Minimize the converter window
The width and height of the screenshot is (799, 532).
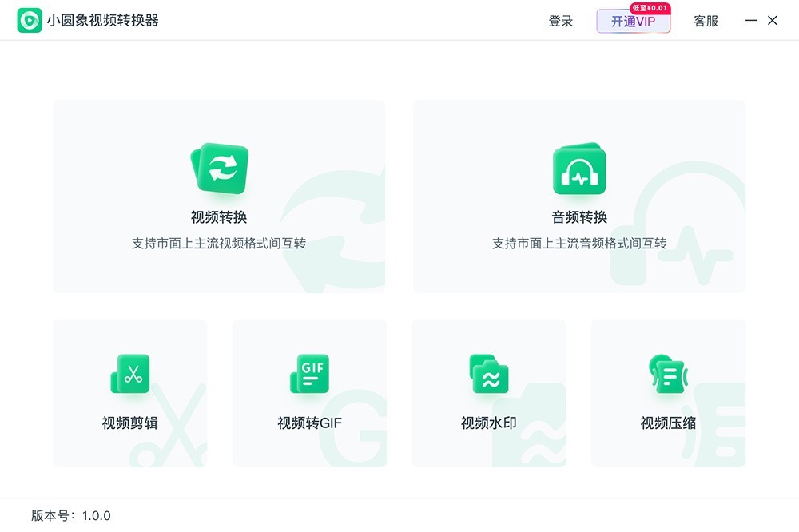(751, 21)
